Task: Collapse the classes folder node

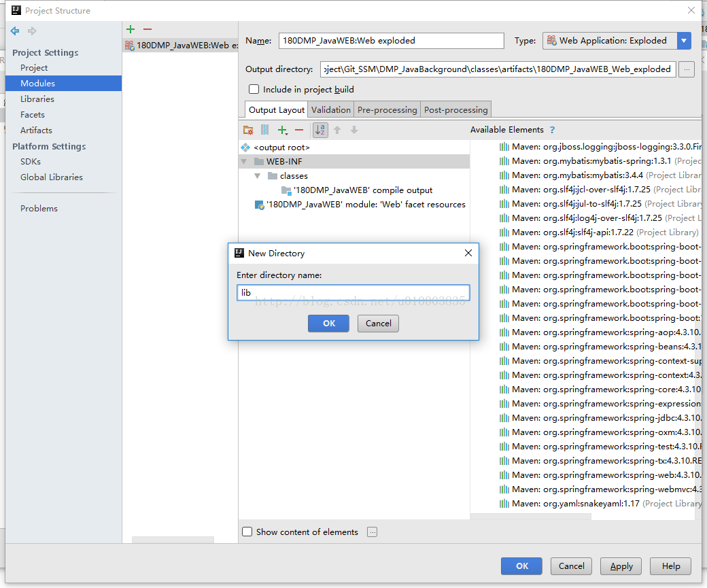Action: pos(258,176)
